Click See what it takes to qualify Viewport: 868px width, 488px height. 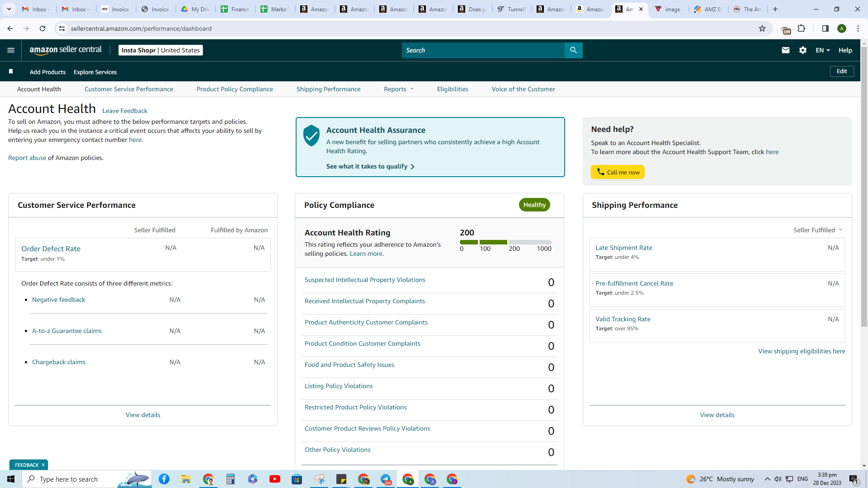370,166
